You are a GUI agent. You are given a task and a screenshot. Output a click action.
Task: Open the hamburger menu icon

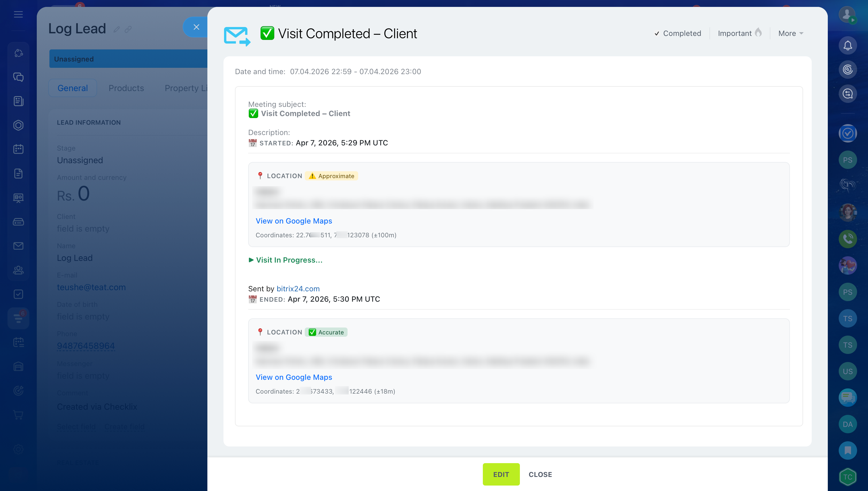click(18, 14)
